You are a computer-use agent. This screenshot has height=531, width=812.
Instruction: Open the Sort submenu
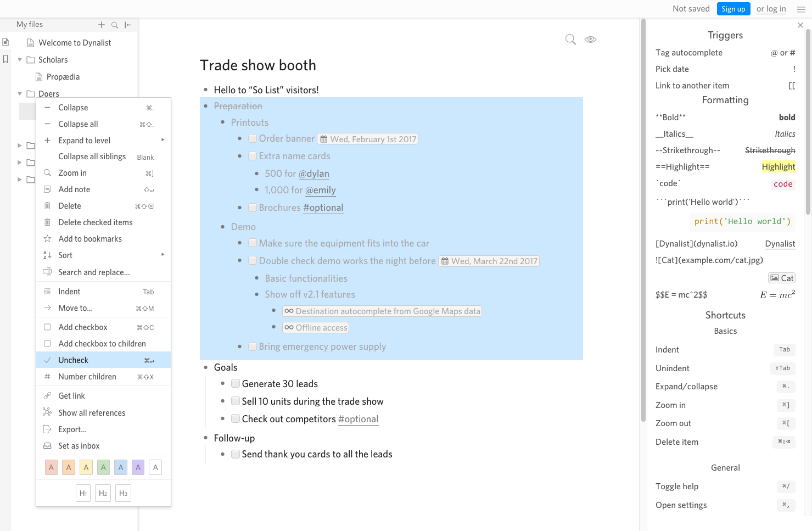click(x=103, y=255)
